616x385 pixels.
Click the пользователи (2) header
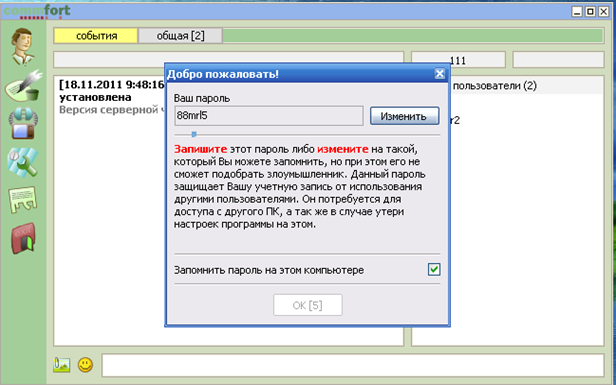click(494, 86)
